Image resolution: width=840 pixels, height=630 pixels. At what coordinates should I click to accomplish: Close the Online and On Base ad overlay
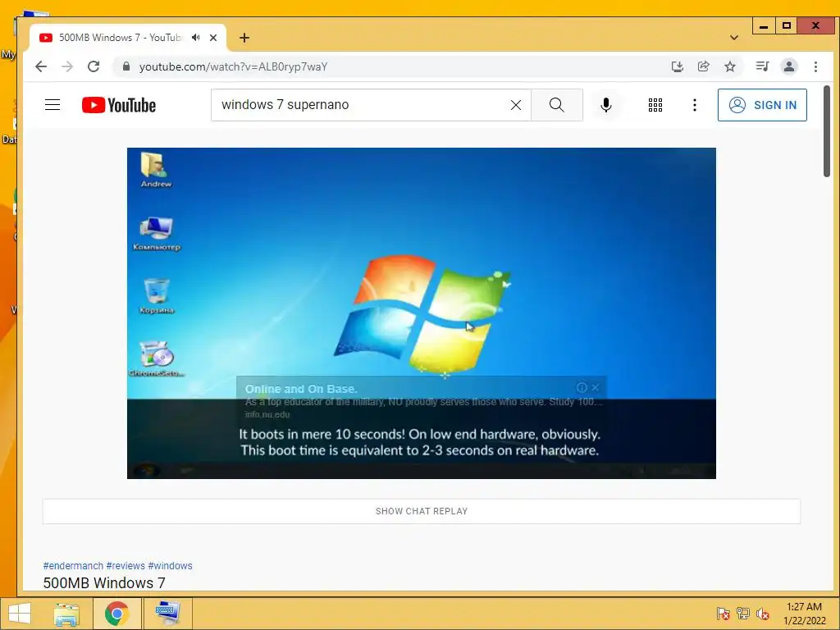pyautogui.click(x=596, y=387)
